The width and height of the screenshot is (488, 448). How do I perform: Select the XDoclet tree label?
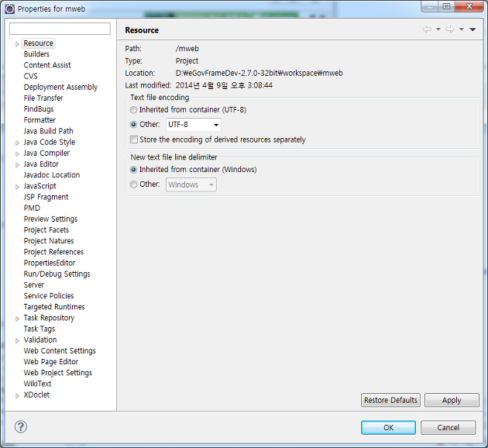tap(36, 395)
